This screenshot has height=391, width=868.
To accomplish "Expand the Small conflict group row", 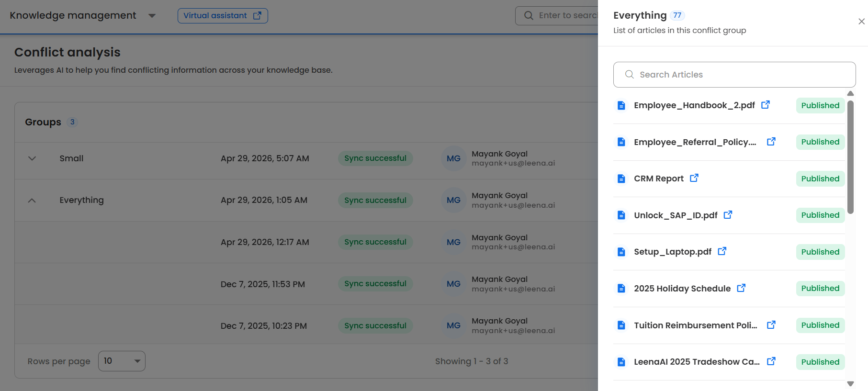I will [32, 158].
